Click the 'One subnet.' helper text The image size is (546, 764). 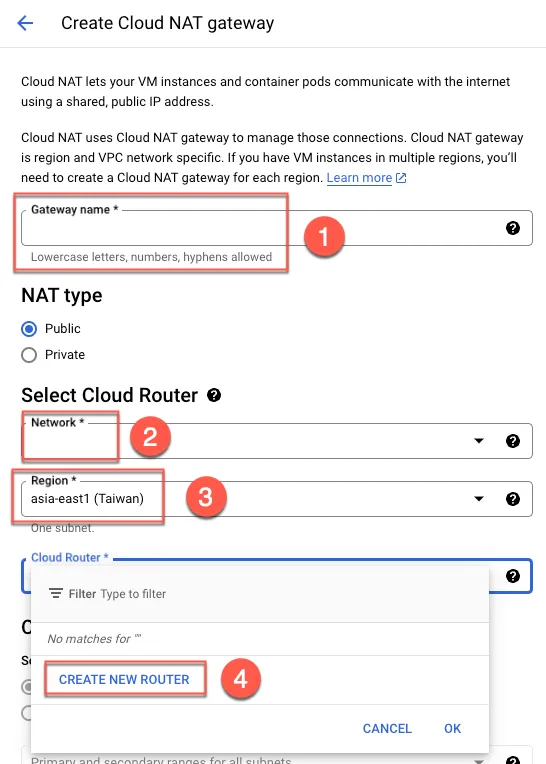tap(62, 528)
